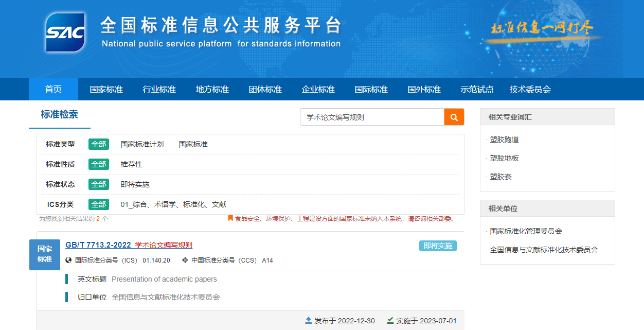644x330 pixels.
Task: Select 全部 for 标准性质 filter
Action: tap(99, 164)
